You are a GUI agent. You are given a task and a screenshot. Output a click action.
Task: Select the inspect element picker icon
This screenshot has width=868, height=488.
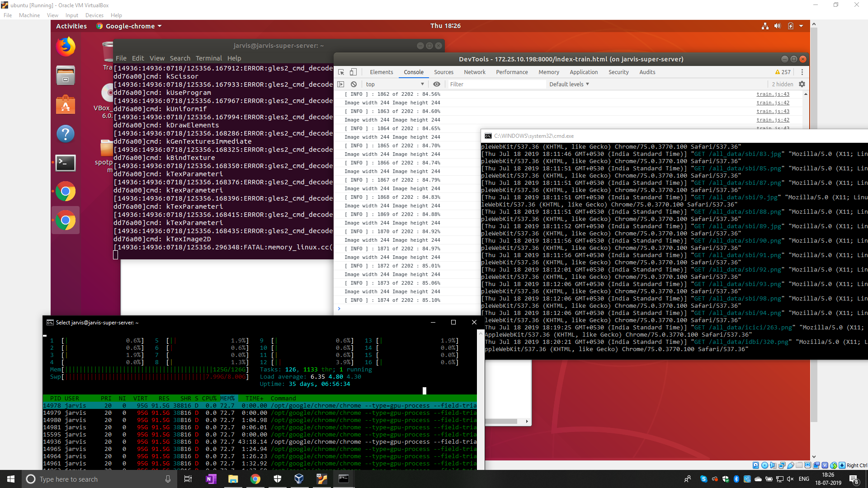click(x=341, y=72)
